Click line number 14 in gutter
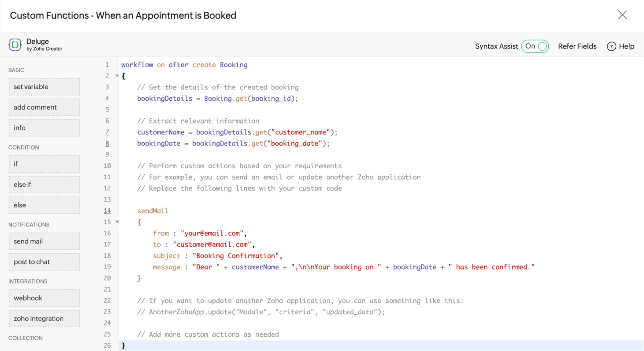This screenshot has height=351, width=644. pos(107,211)
